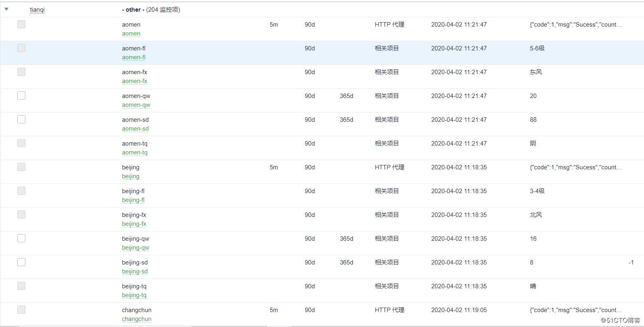The height and width of the screenshot is (327, 644).
Task: Click the value 阴 for aomen-tq
Action: pyautogui.click(x=533, y=144)
